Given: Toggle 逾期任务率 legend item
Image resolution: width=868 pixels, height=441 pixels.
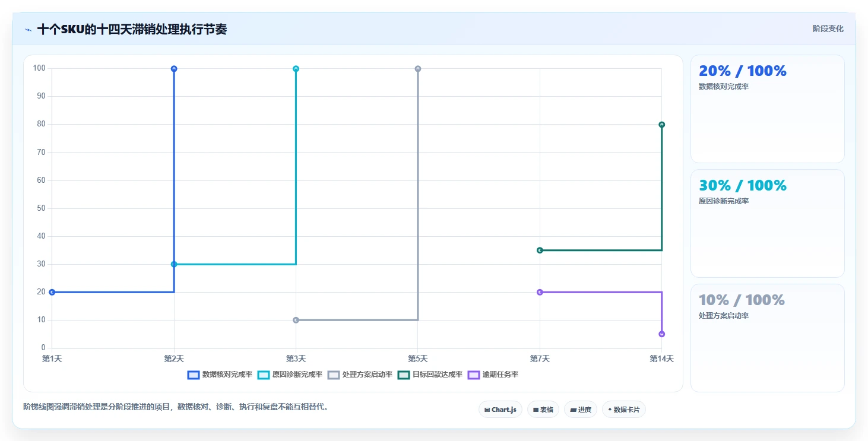Looking at the screenshot, I should click(x=493, y=375).
